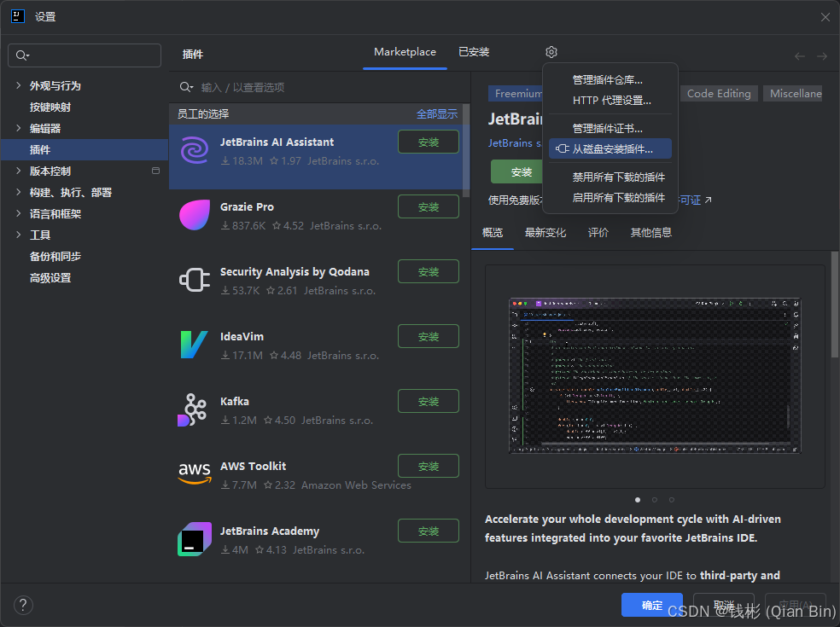Install the Grazie Pro plugin
Image resolution: width=840 pixels, height=627 pixels.
click(x=429, y=206)
